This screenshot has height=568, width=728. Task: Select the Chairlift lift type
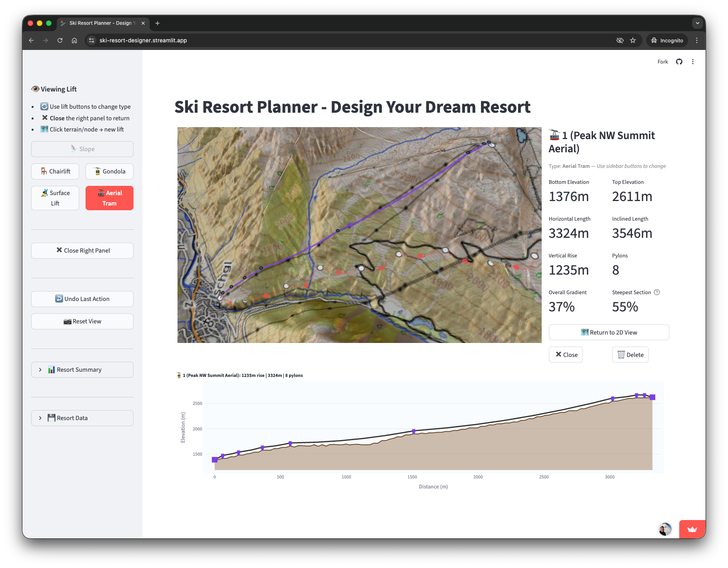[55, 171]
